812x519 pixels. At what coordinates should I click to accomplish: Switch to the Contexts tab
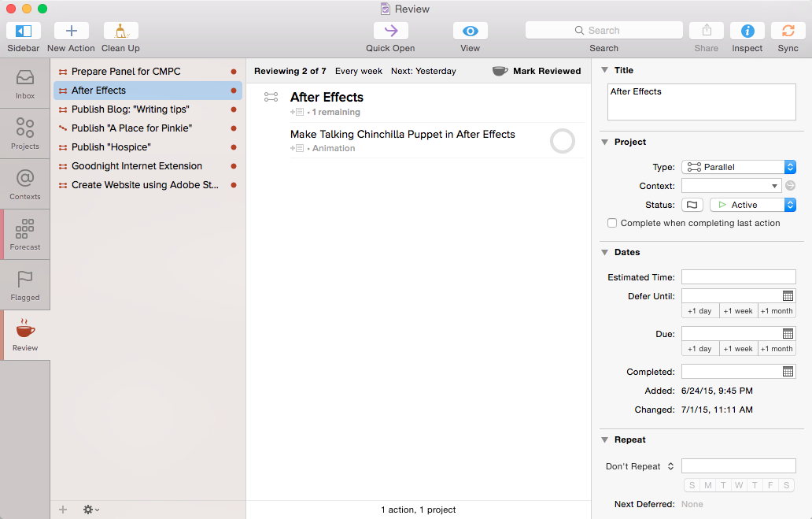25,184
